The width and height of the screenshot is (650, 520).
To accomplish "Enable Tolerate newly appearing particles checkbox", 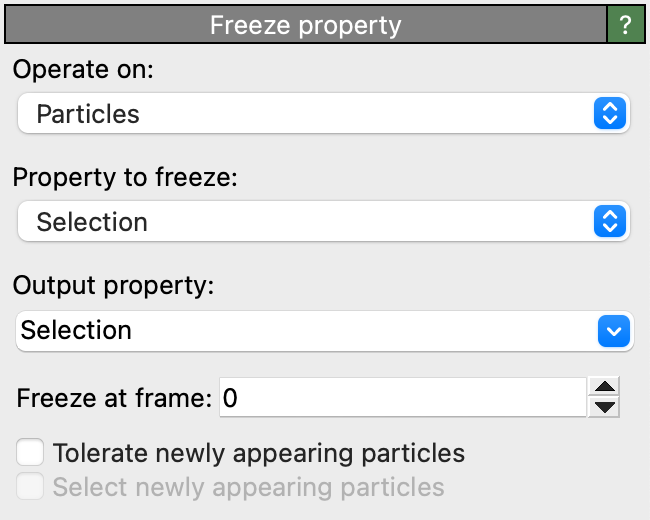I will [31, 453].
